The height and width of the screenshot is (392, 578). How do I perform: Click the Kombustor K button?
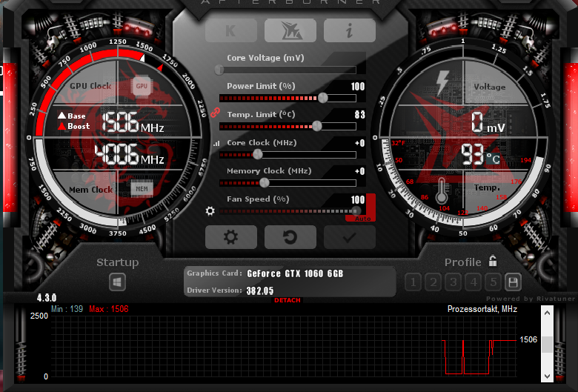click(x=230, y=30)
